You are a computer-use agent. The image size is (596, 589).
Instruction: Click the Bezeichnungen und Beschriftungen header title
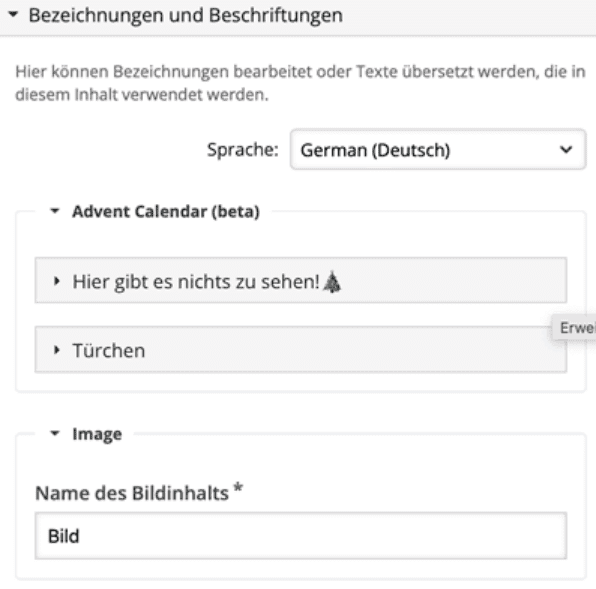click(185, 16)
